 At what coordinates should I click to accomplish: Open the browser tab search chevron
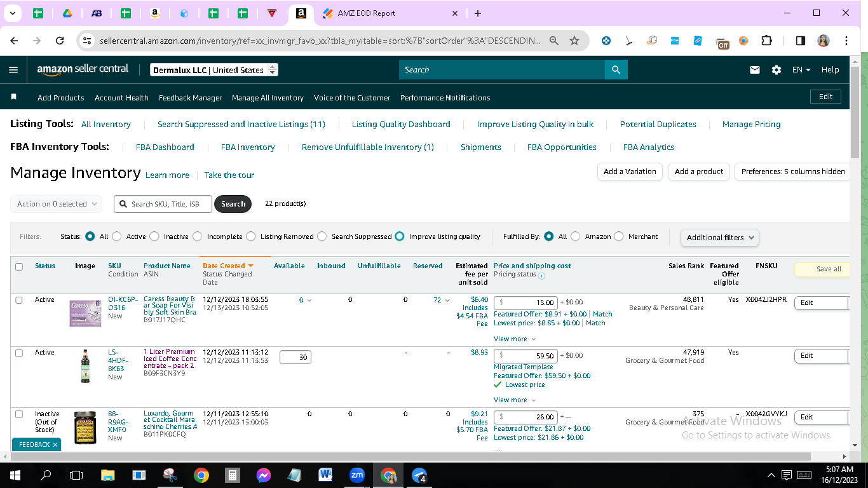pyautogui.click(x=13, y=13)
